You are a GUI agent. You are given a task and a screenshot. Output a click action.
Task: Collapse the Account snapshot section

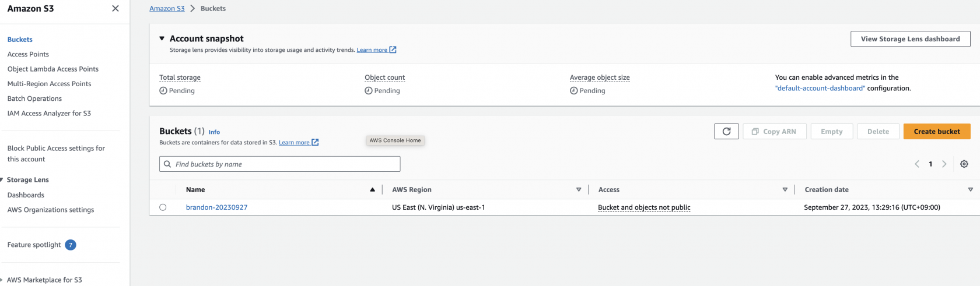pyautogui.click(x=162, y=38)
